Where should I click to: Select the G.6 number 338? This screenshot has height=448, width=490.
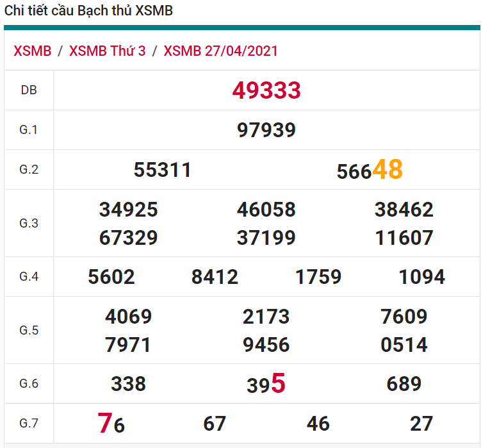pyautogui.click(x=129, y=384)
